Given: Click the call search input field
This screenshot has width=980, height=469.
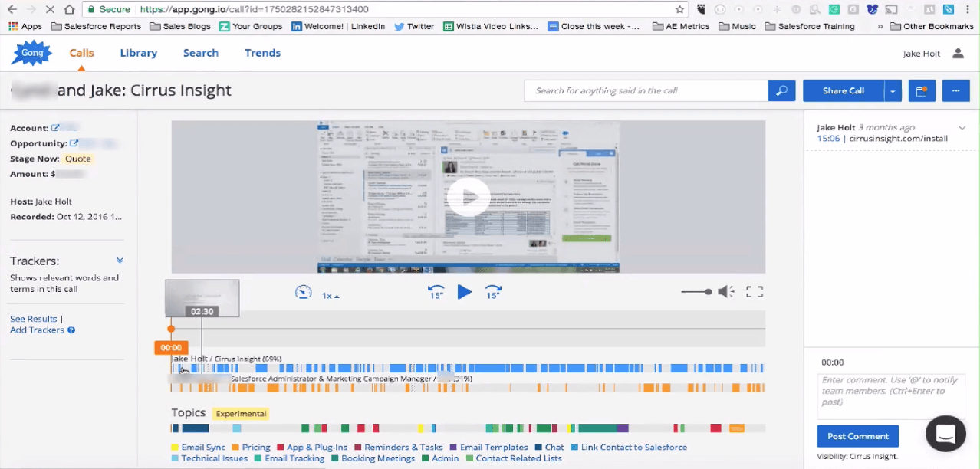Looking at the screenshot, I should coord(646,90).
